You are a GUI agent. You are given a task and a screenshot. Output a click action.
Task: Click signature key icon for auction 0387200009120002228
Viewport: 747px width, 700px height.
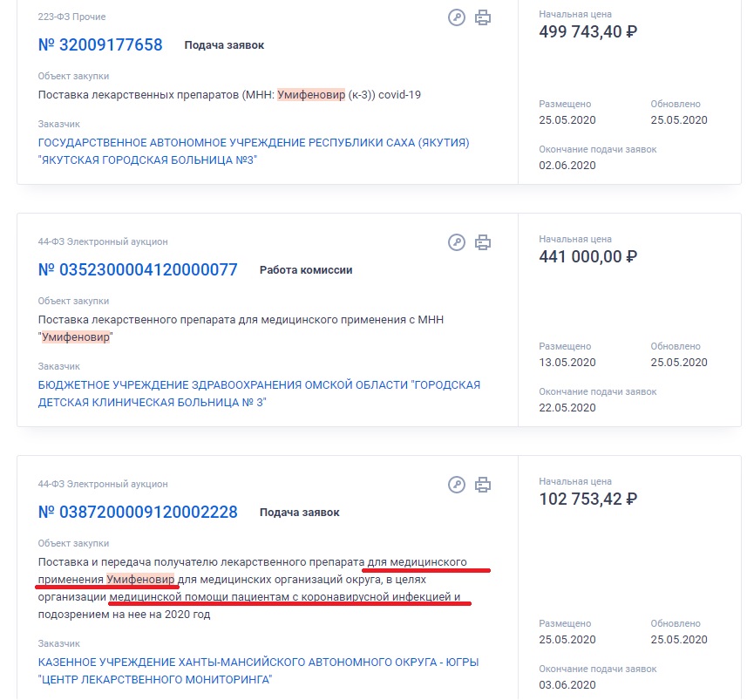point(457,485)
